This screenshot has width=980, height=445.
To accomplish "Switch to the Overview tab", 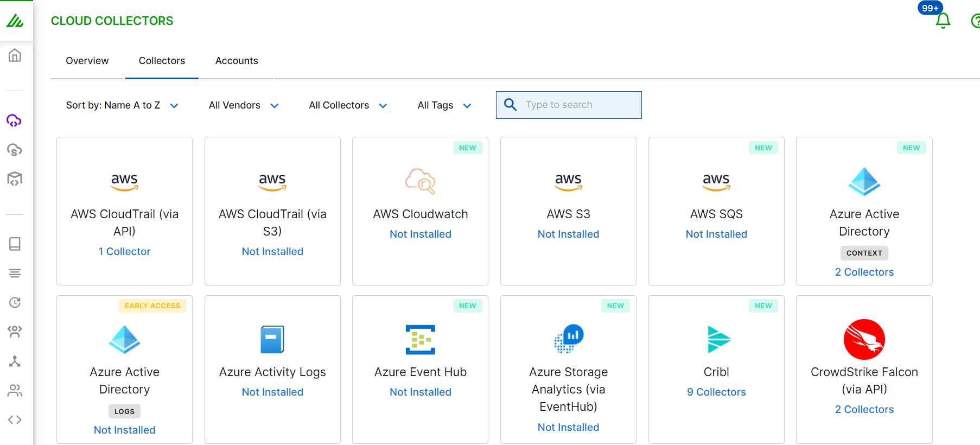I will point(87,61).
